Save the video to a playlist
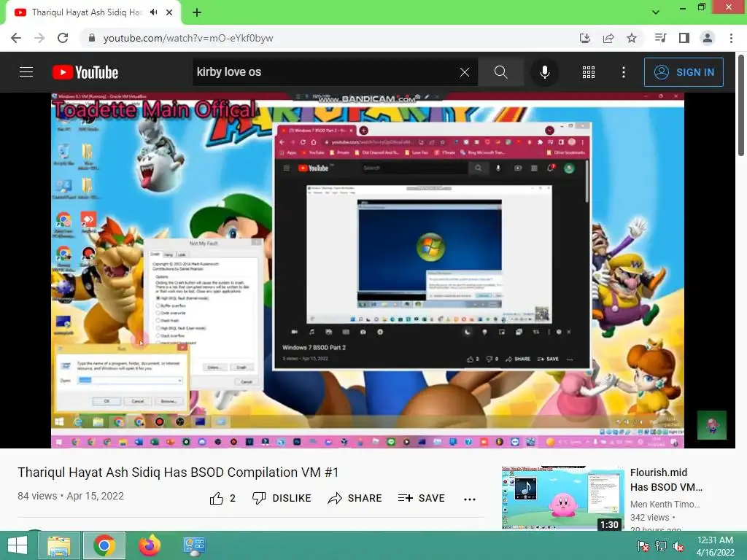The image size is (747, 560). click(421, 498)
